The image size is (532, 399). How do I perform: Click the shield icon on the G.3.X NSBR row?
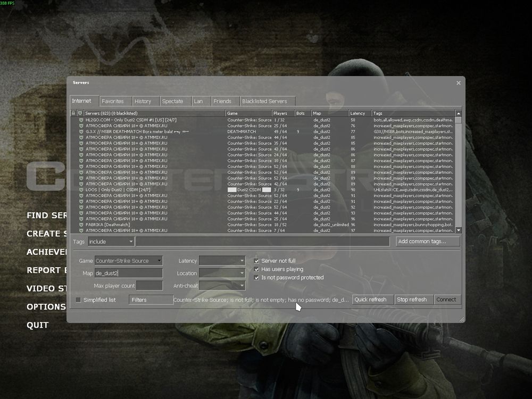[x=81, y=131]
